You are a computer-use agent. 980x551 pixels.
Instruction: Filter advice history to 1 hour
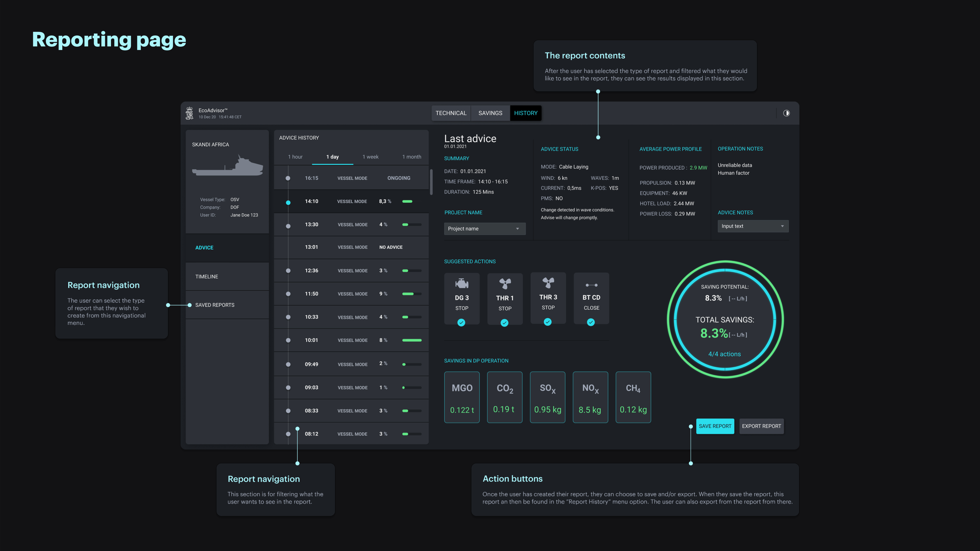(x=295, y=157)
